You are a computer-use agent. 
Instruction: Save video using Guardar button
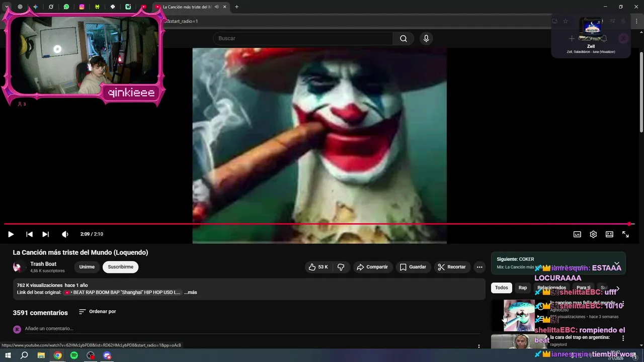413,267
